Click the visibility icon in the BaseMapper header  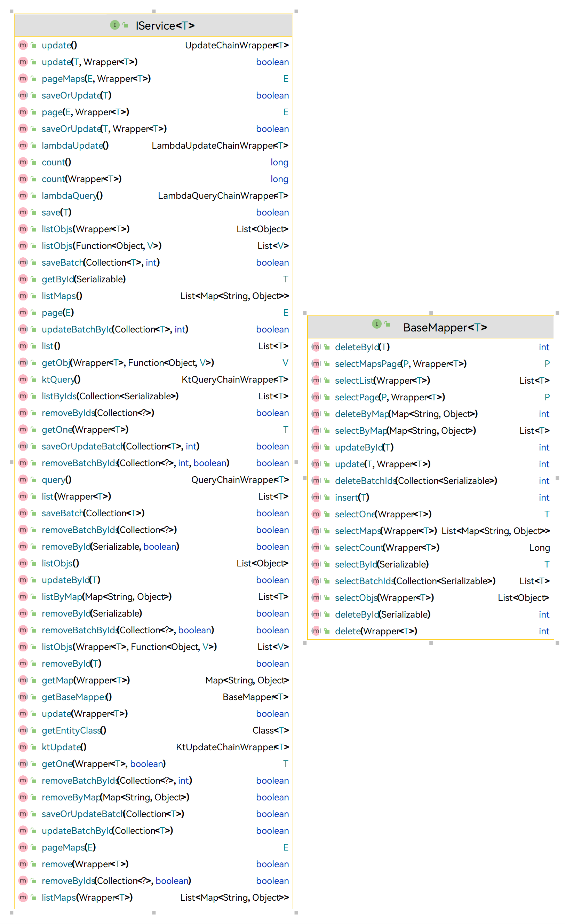tap(388, 324)
